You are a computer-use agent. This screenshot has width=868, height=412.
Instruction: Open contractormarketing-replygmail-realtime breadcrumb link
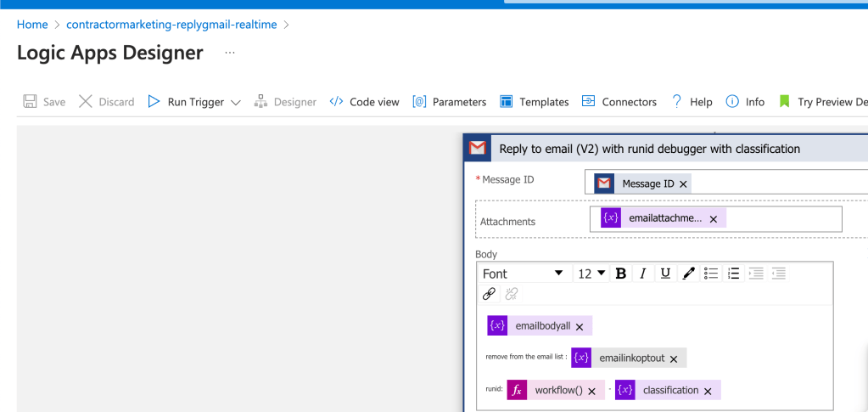pos(171,25)
